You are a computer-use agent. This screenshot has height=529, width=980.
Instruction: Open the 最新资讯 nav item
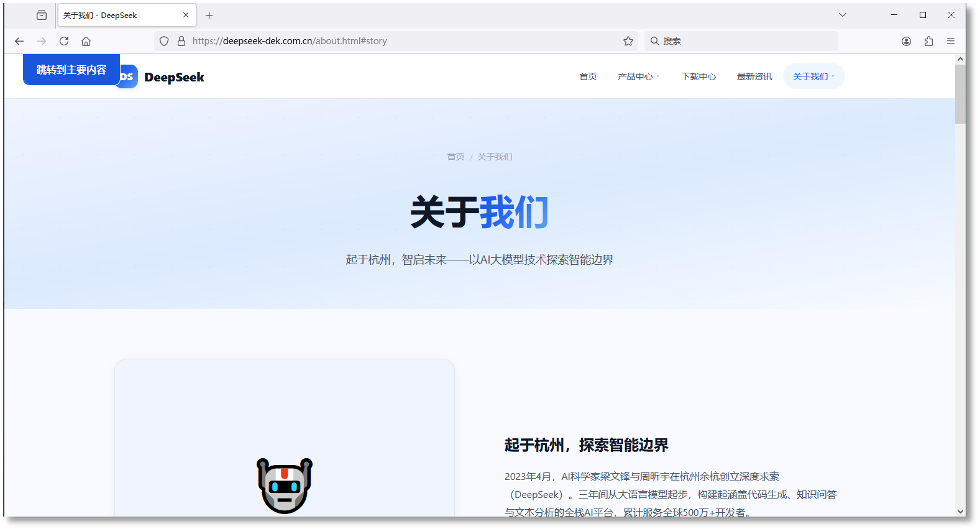[754, 76]
